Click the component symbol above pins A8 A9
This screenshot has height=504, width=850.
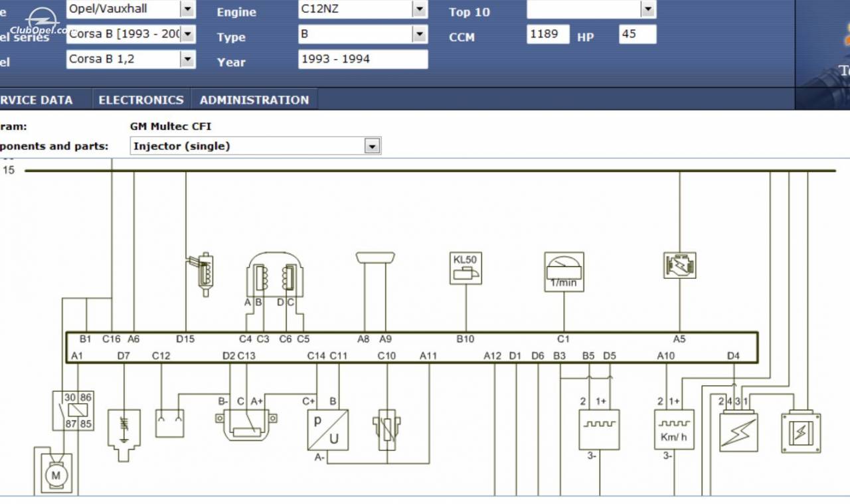tap(375, 258)
